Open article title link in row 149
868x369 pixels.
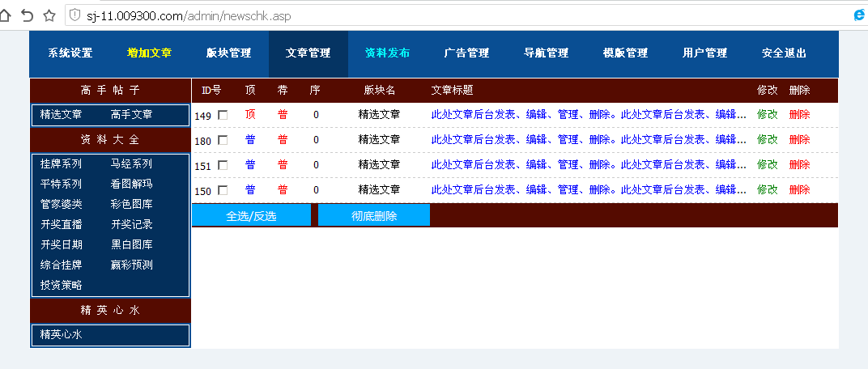[x=589, y=115]
